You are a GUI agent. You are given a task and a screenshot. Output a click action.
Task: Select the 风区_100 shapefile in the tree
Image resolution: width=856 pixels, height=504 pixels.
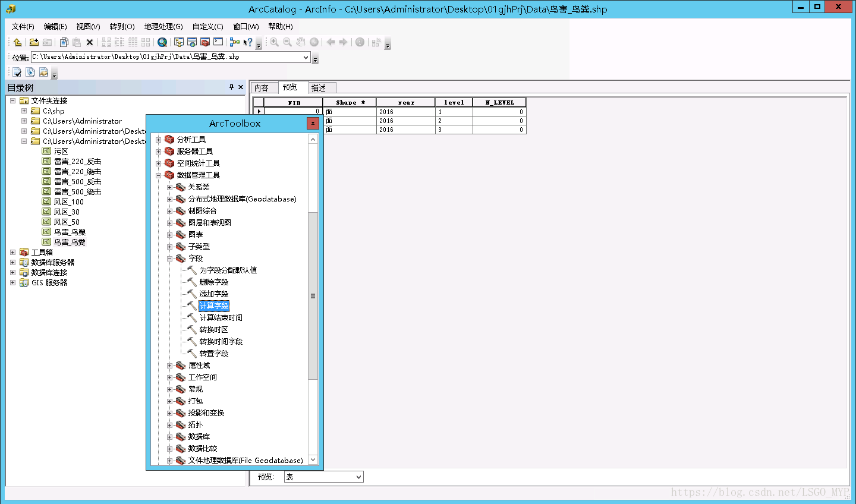point(69,201)
